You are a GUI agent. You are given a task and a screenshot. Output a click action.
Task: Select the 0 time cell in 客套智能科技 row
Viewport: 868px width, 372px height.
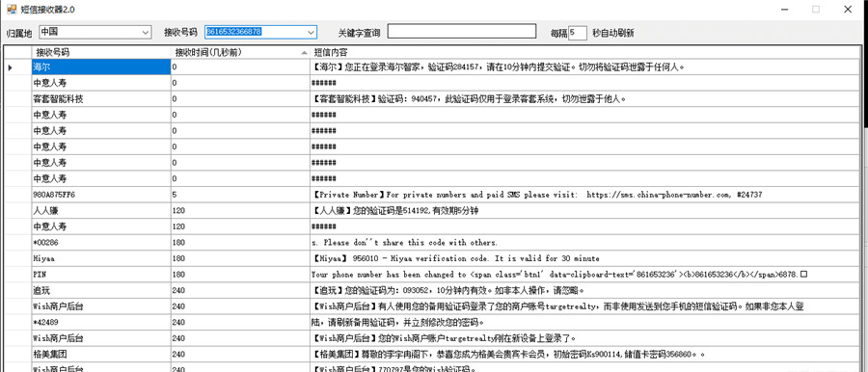click(x=240, y=99)
